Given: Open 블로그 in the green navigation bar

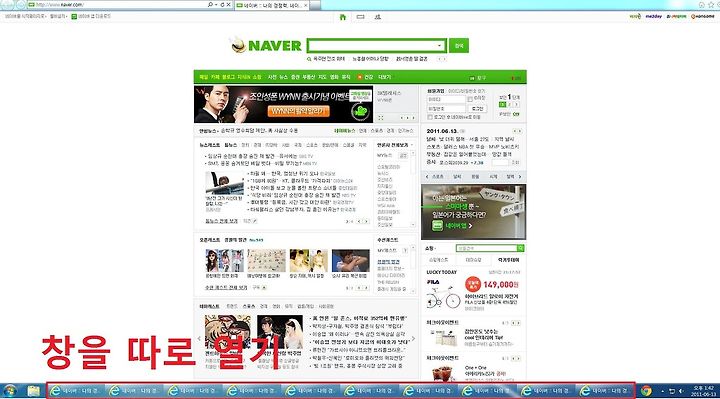Looking at the screenshot, I should pos(228,77).
